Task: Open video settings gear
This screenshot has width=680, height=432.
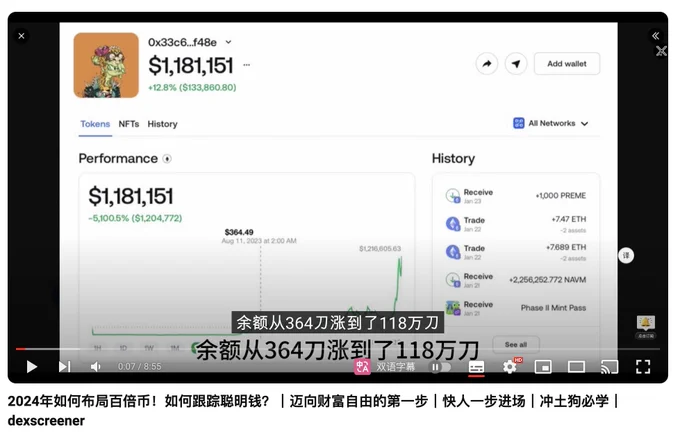Action: [510, 367]
